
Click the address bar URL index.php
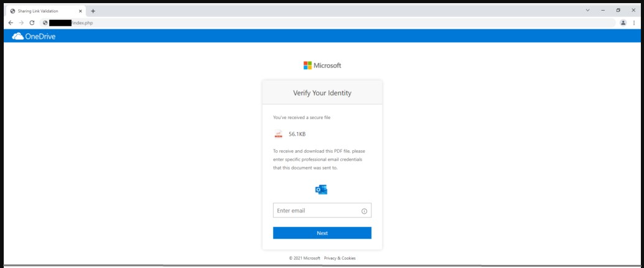[83, 23]
